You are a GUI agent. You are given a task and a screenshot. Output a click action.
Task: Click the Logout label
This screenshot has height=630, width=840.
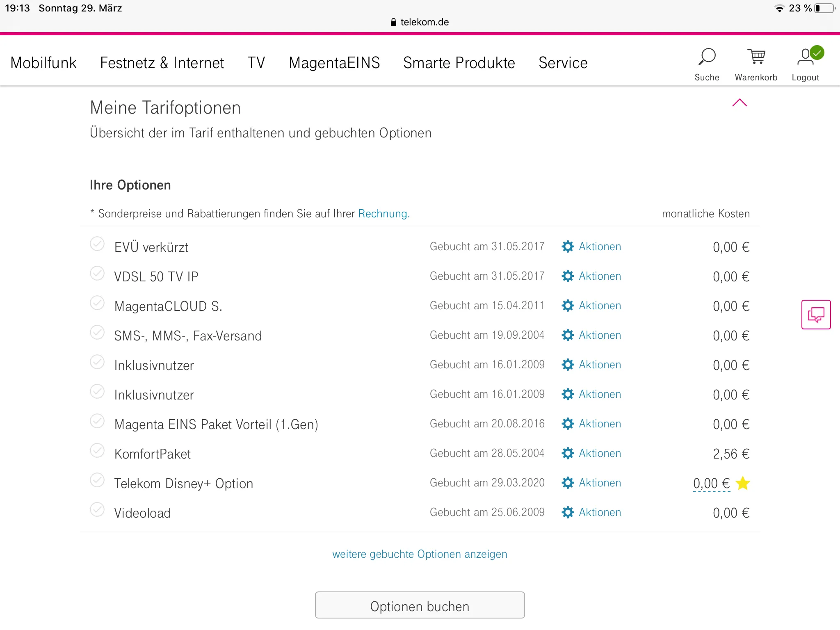coord(805,78)
